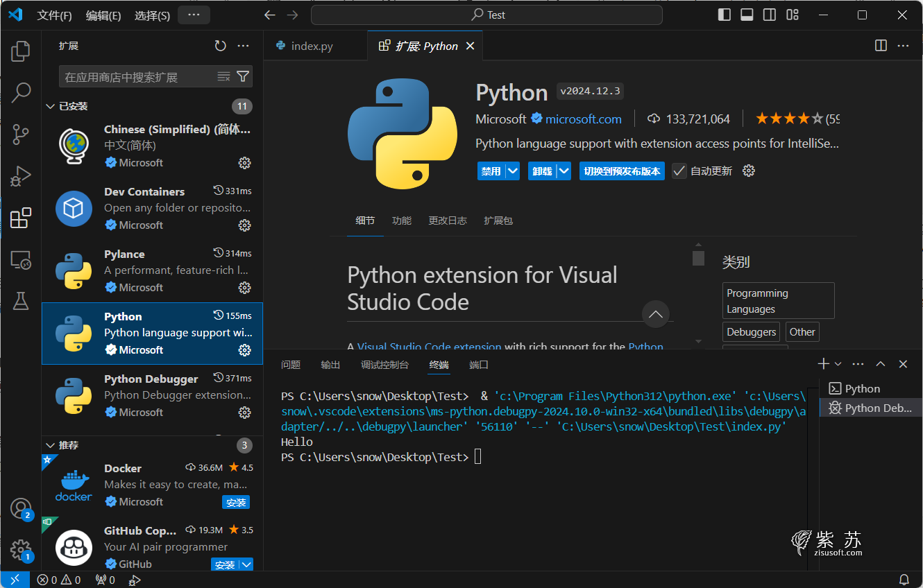The image size is (923, 588).
Task: Open the Disable button dropdown arrow
Action: pyautogui.click(x=512, y=171)
